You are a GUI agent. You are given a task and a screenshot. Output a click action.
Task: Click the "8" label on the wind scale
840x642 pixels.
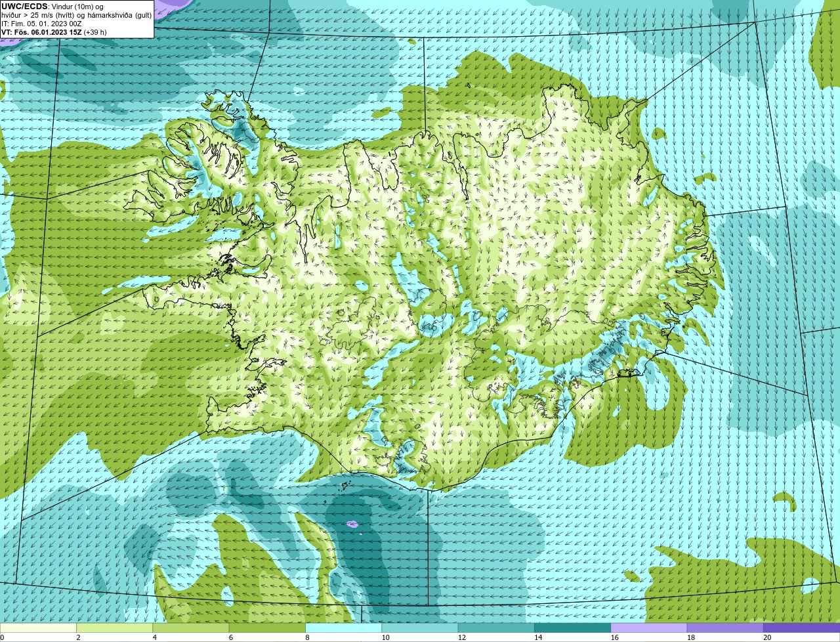[307, 637]
